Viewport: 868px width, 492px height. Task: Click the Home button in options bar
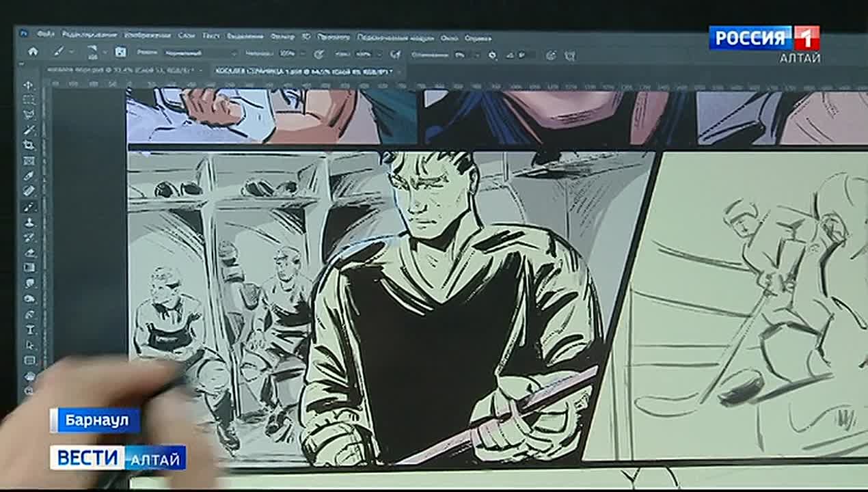32,51
